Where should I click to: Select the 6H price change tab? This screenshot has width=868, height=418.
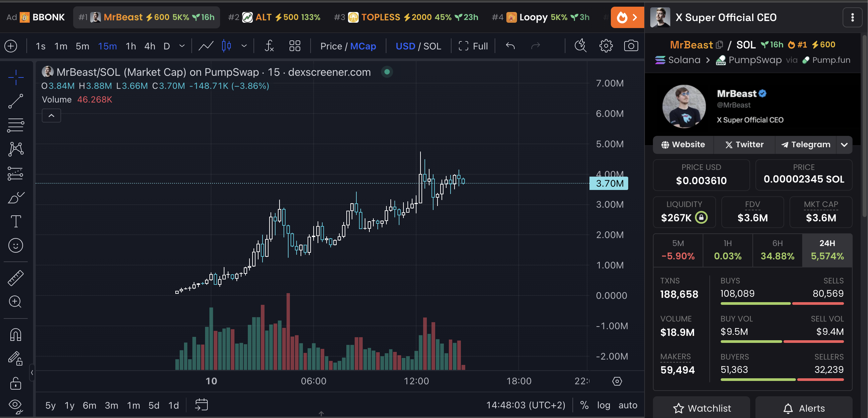tap(777, 250)
